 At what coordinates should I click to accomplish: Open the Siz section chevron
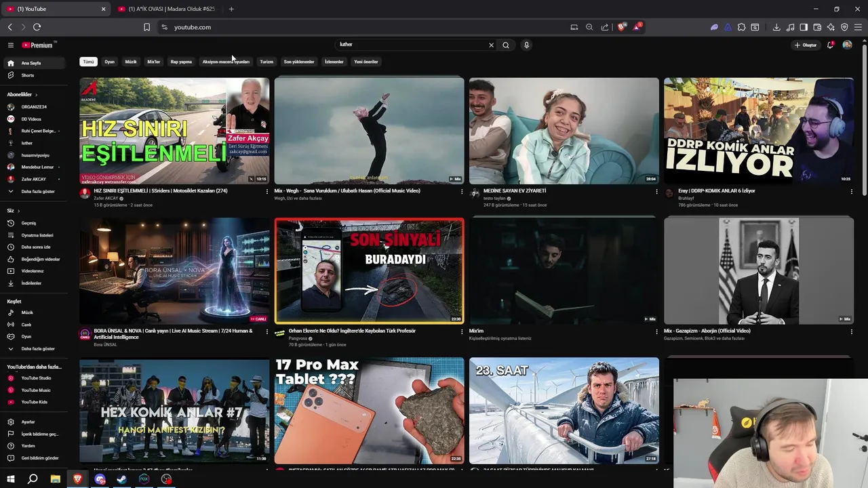(18, 211)
